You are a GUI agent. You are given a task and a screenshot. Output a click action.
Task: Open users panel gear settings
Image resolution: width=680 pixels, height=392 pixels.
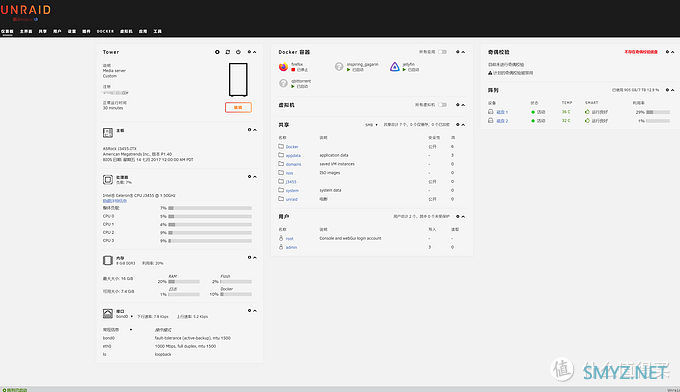458,216
